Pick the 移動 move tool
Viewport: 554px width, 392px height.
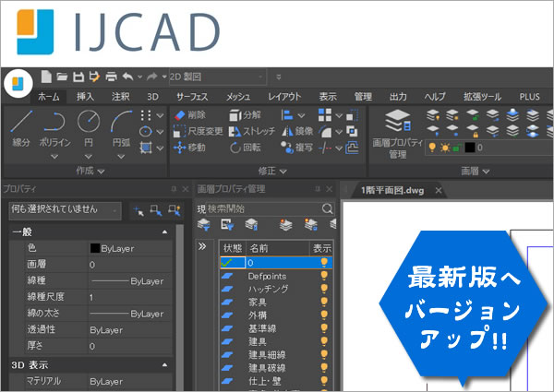pos(189,148)
